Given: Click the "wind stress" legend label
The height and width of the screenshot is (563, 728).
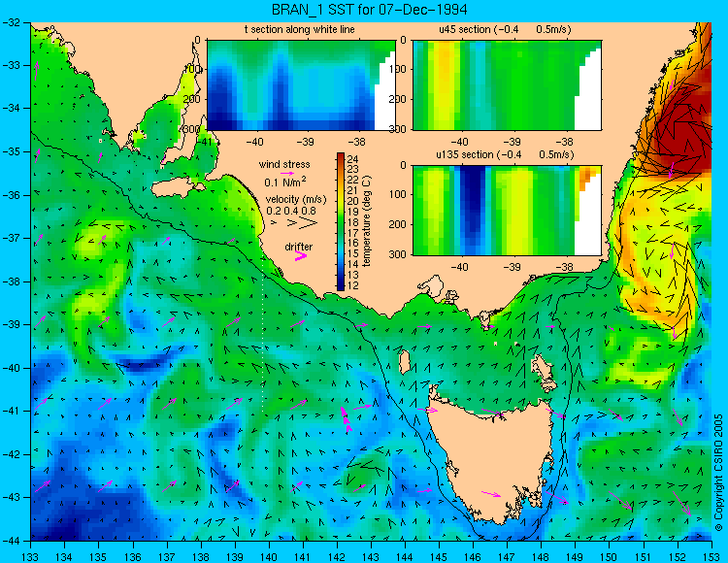Looking at the screenshot, I should (284, 164).
